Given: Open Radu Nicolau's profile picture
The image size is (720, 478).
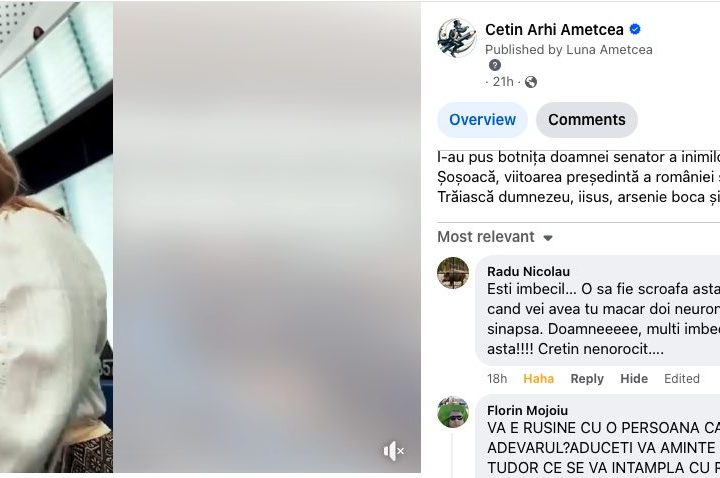Looking at the screenshot, I should 453,273.
